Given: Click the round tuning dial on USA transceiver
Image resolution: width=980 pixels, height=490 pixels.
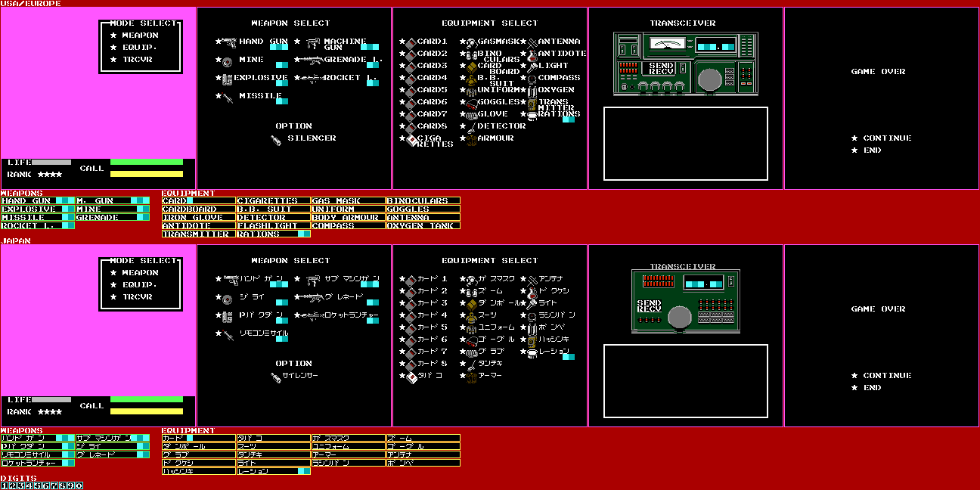Looking at the screenshot, I should coord(709,80).
